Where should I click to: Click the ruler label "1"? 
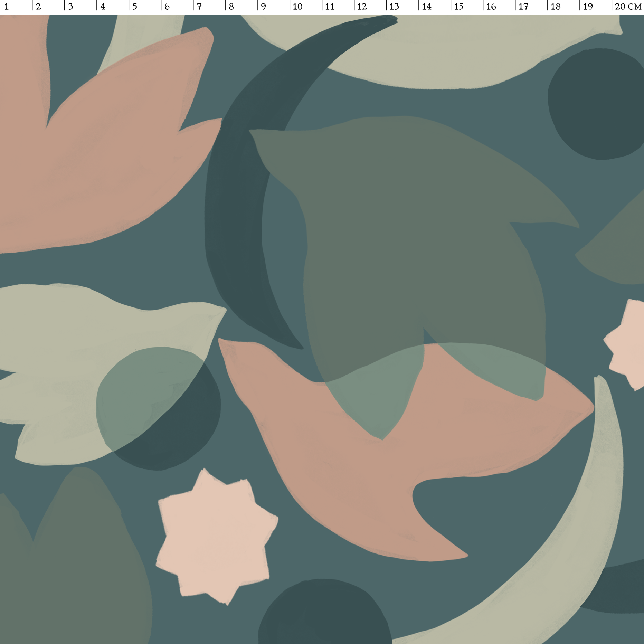click(x=6, y=7)
